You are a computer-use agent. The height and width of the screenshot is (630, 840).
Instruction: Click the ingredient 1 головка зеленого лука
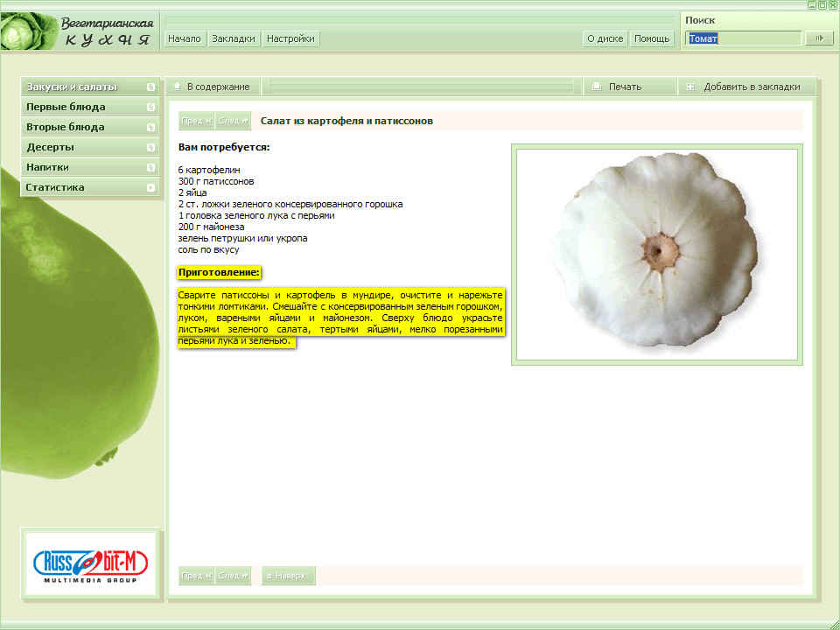(x=256, y=215)
